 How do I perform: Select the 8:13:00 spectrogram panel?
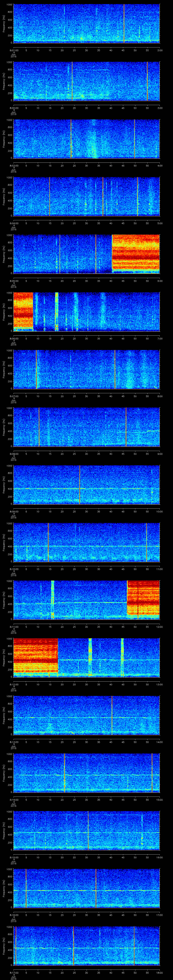86,715
